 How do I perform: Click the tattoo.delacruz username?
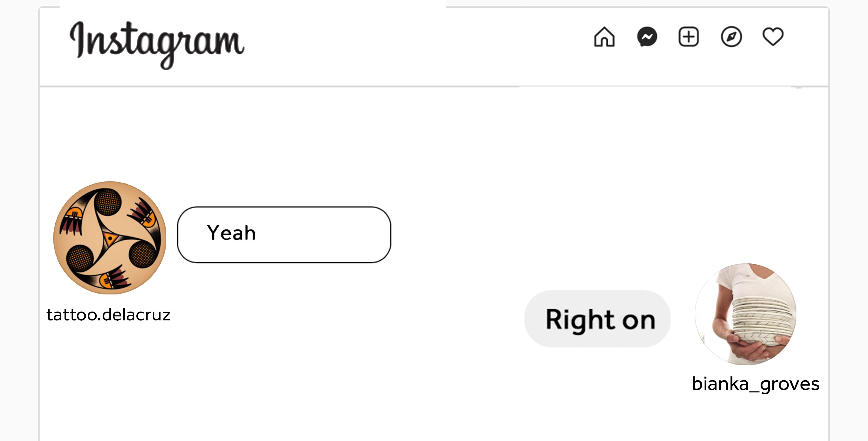click(108, 315)
